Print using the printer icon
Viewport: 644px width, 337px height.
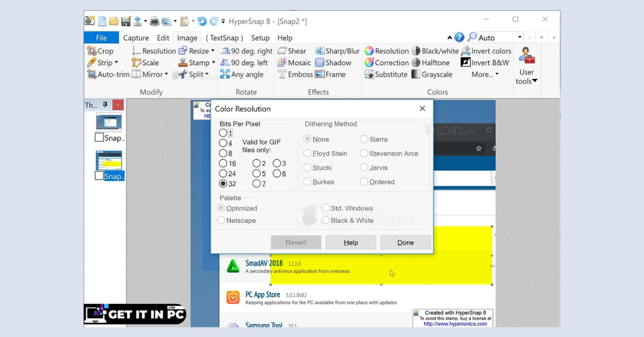click(x=155, y=21)
